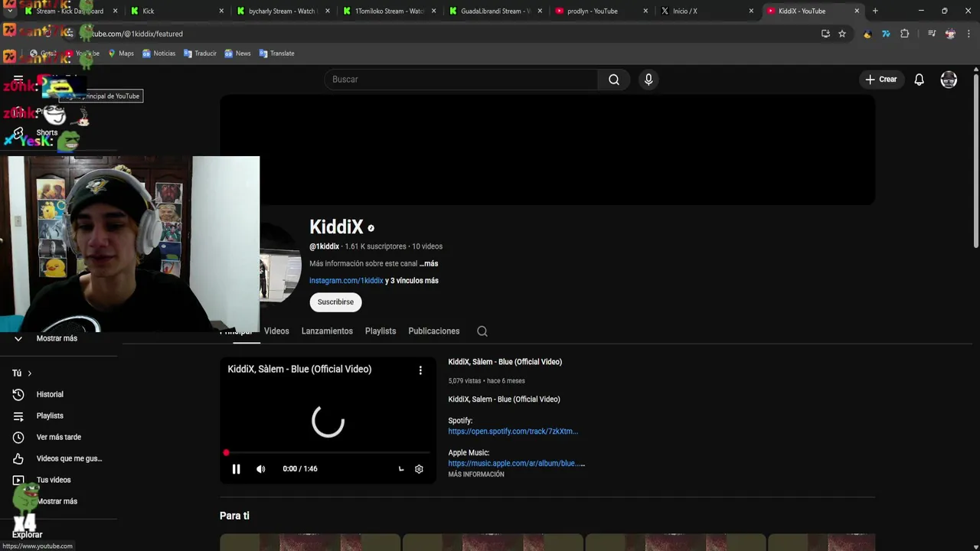Switch to the Playlists channel tab

tap(381, 331)
